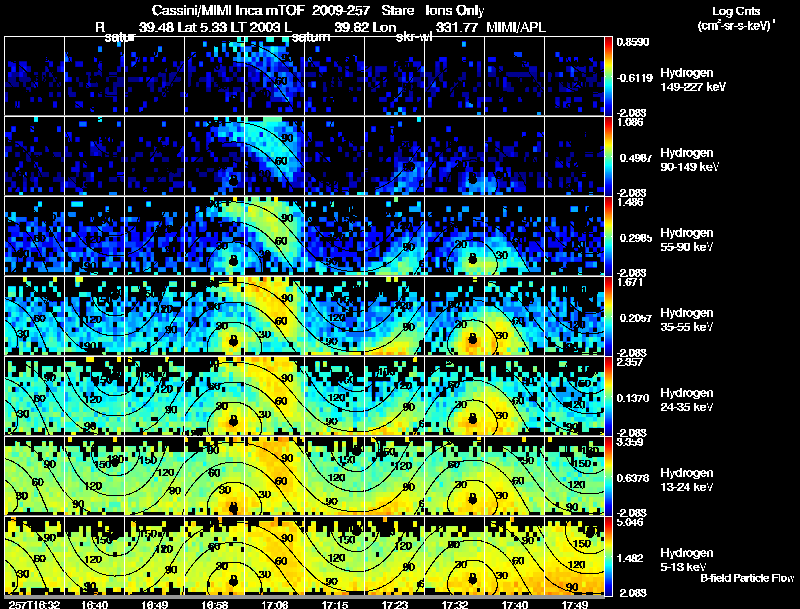This screenshot has height=609, width=800.
Task: Select the Lon value 331.77
Action: tap(457, 27)
